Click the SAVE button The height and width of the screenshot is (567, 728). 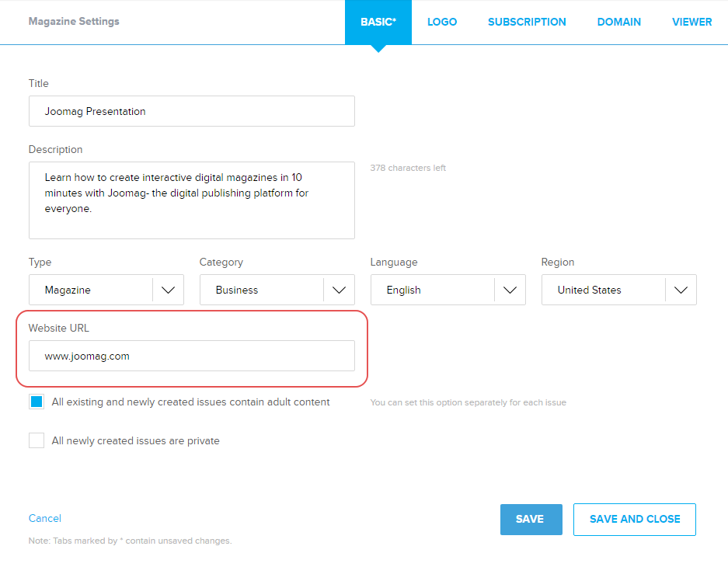tap(531, 519)
